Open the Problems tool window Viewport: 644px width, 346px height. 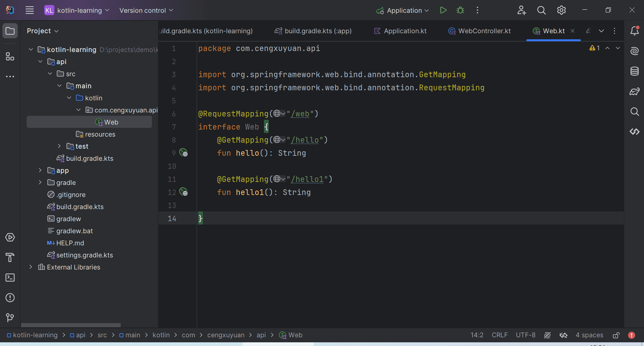(x=10, y=298)
